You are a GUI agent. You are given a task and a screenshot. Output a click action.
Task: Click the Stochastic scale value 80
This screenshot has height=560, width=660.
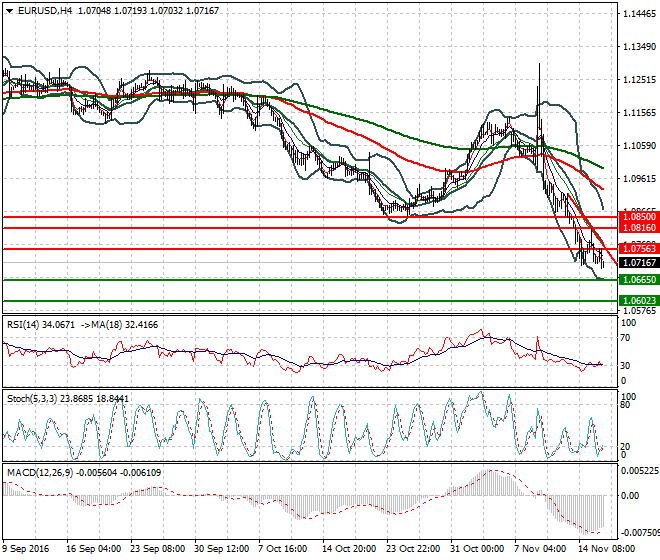[x=625, y=405]
